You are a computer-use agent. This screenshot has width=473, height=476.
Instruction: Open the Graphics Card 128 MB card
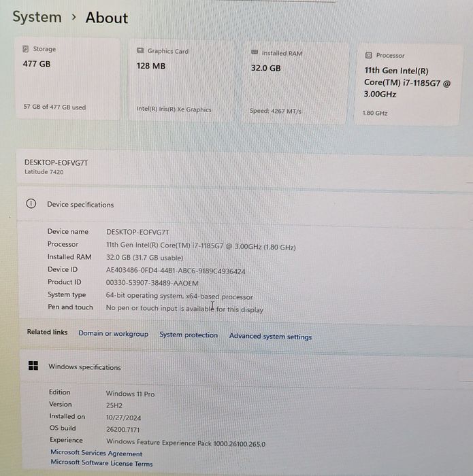point(181,80)
